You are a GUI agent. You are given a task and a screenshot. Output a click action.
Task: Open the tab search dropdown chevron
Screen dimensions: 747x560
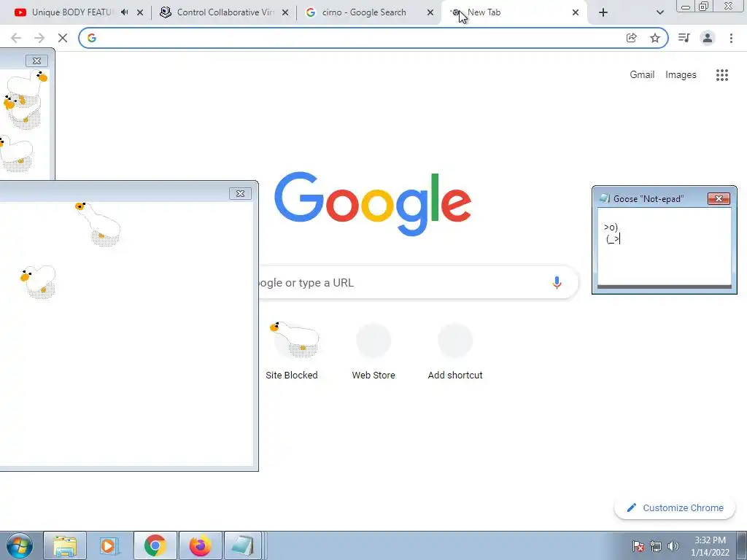(x=659, y=12)
